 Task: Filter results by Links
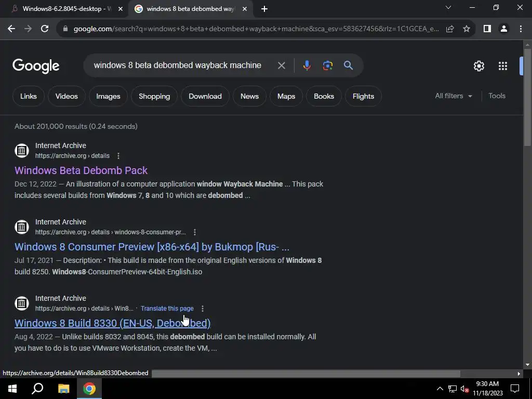(x=29, y=96)
